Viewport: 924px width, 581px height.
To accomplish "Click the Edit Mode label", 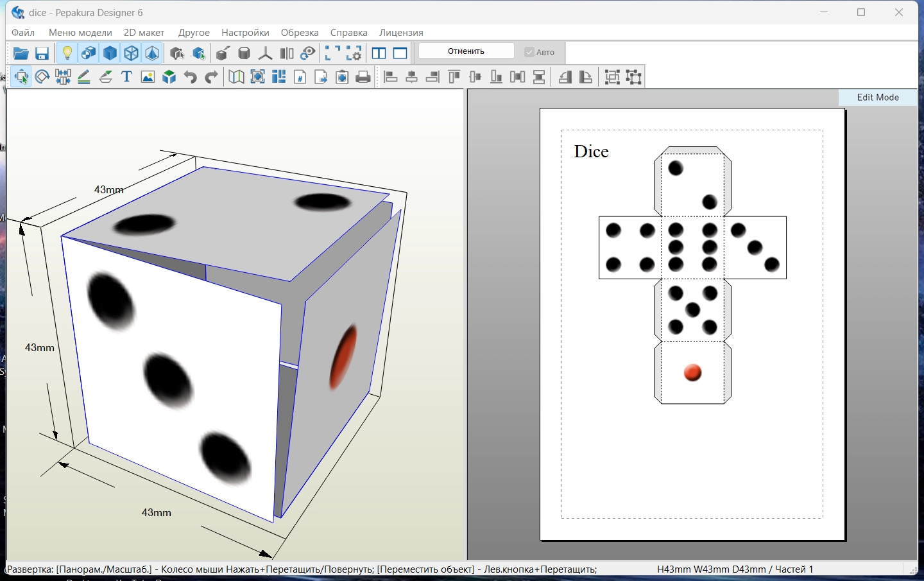I will pyautogui.click(x=878, y=98).
